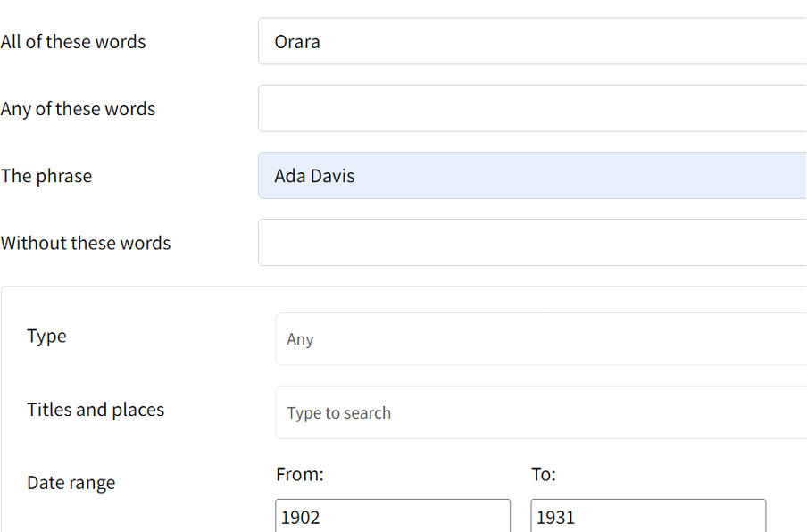Click the 'Any' placeholder in the Type field
This screenshot has width=807, height=532.
[300, 339]
